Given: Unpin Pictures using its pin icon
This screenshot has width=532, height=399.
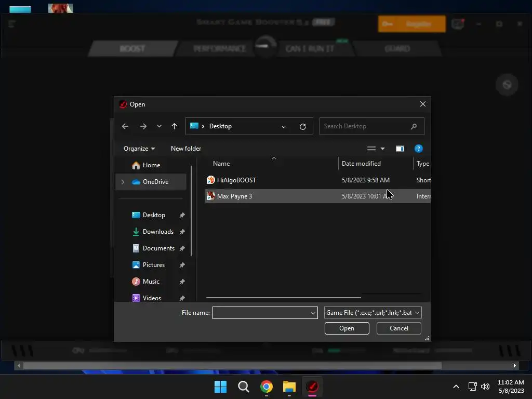Looking at the screenshot, I should pyautogui.click(x=182, y=265).
